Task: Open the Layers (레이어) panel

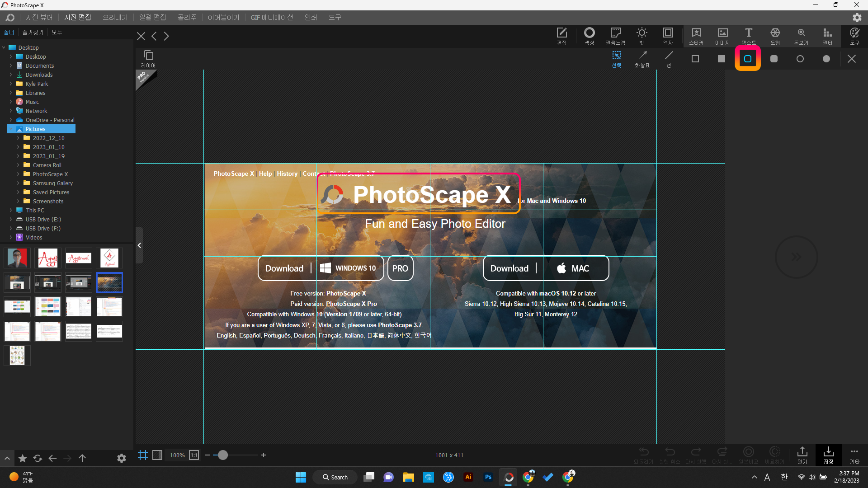Action: [x=148, y=58]
